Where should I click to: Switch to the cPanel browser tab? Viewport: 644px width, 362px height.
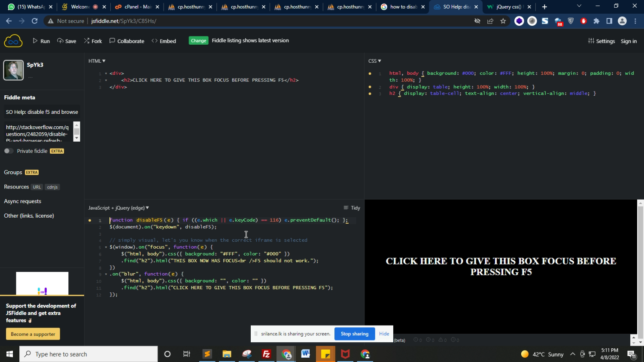pyautogui.click(x=137, y=7)
